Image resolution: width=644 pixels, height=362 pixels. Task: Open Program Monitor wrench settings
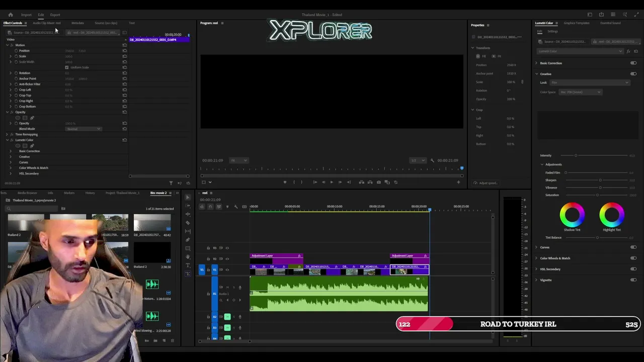pos(432,160)
